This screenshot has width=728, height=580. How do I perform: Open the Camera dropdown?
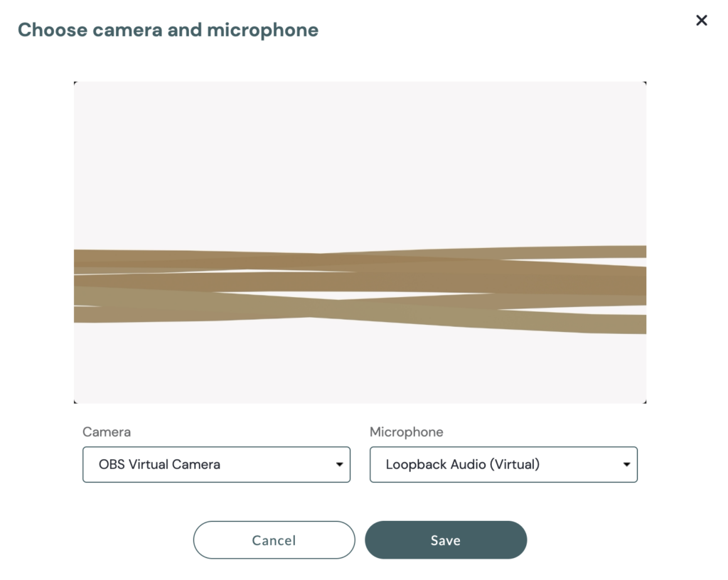(216, 465)
